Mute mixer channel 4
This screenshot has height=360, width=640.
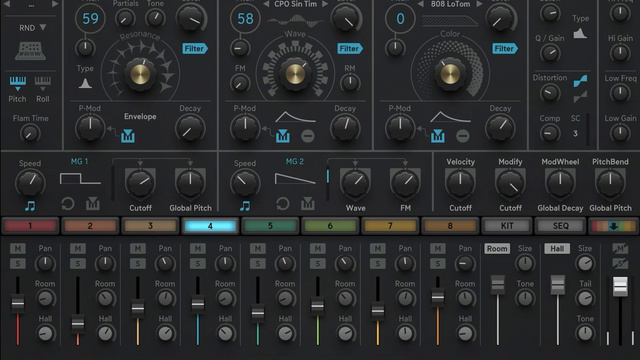[x=198, y=249]
